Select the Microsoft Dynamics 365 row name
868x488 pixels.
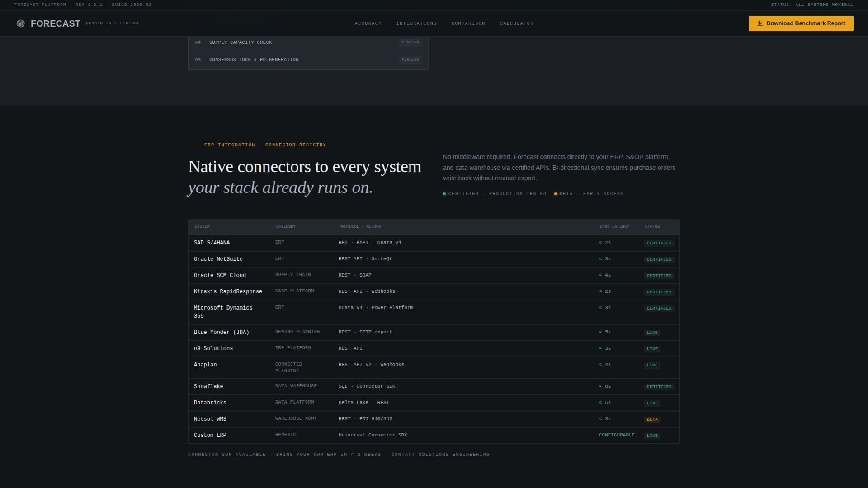223,312
